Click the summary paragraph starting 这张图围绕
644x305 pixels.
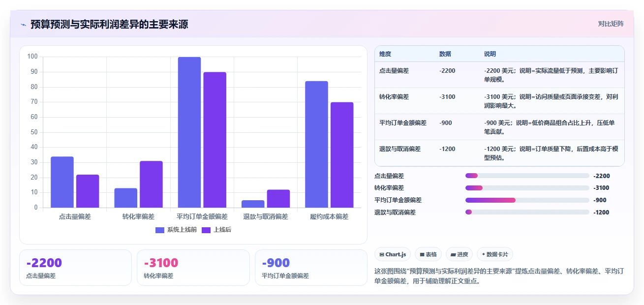tap(499, 276)
